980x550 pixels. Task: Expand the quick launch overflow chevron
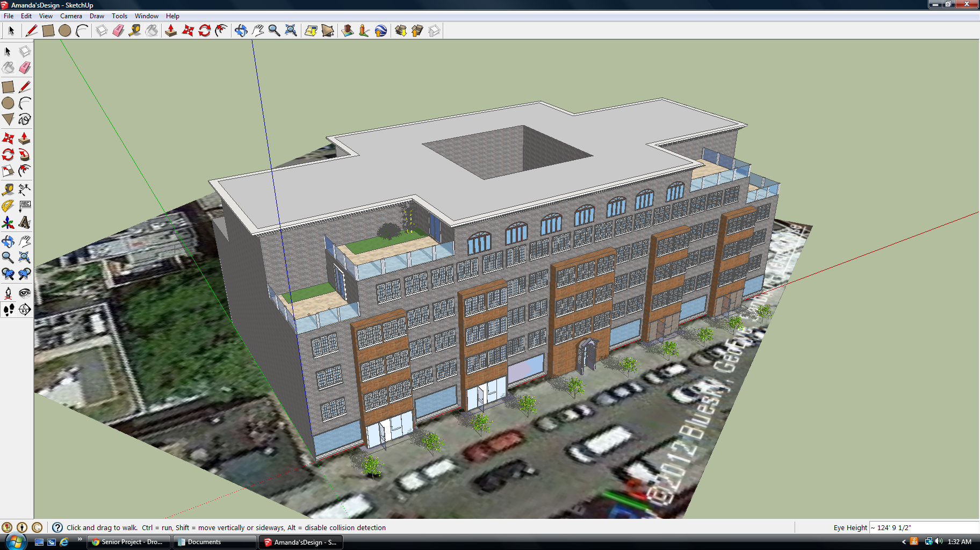coord(80,539)
